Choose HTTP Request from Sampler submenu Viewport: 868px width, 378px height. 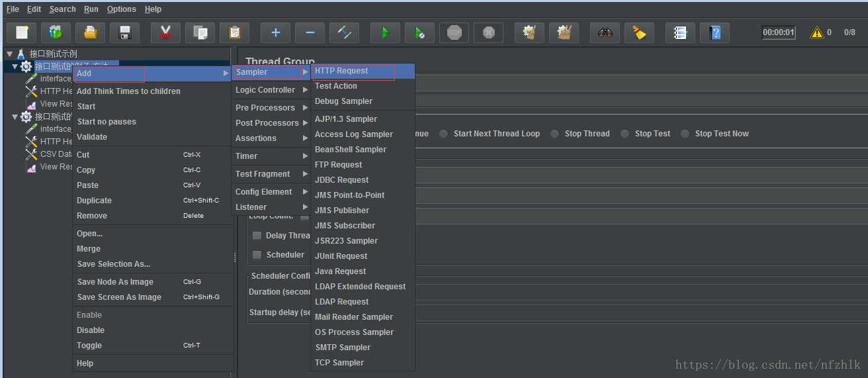pos(363,71)
